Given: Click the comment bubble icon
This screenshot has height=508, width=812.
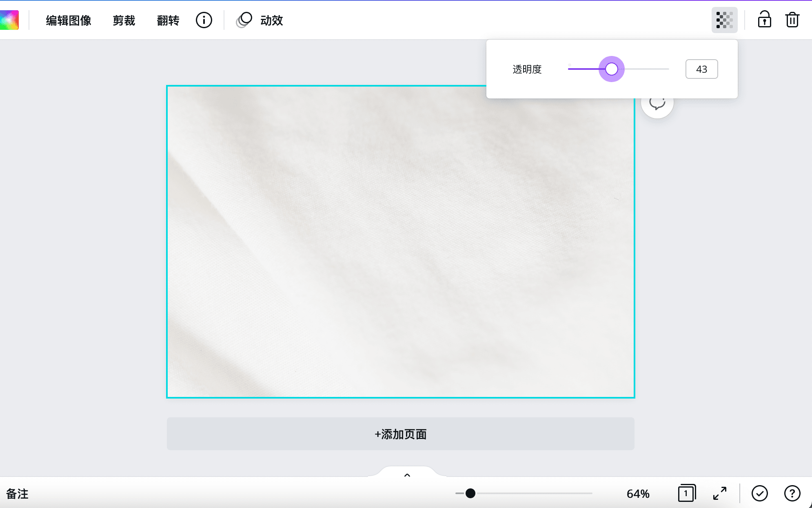Looking at the screenshot, I should (657, 104).
